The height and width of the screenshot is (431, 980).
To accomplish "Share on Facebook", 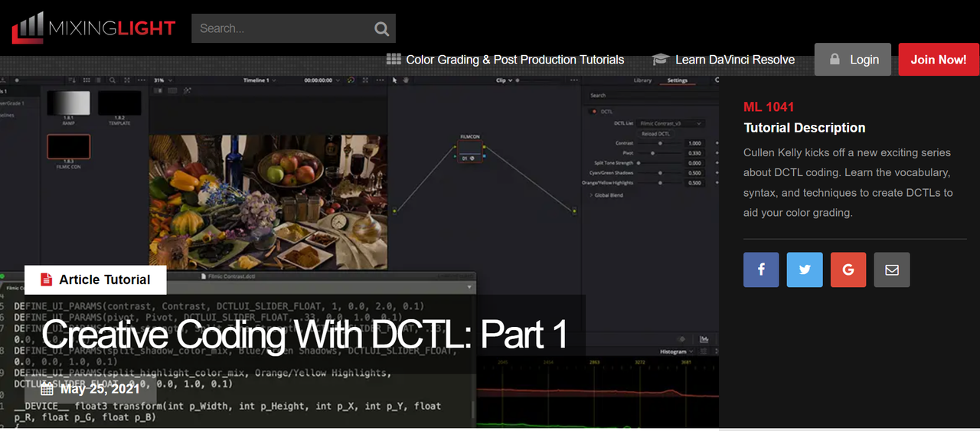I will coord(761,269).
